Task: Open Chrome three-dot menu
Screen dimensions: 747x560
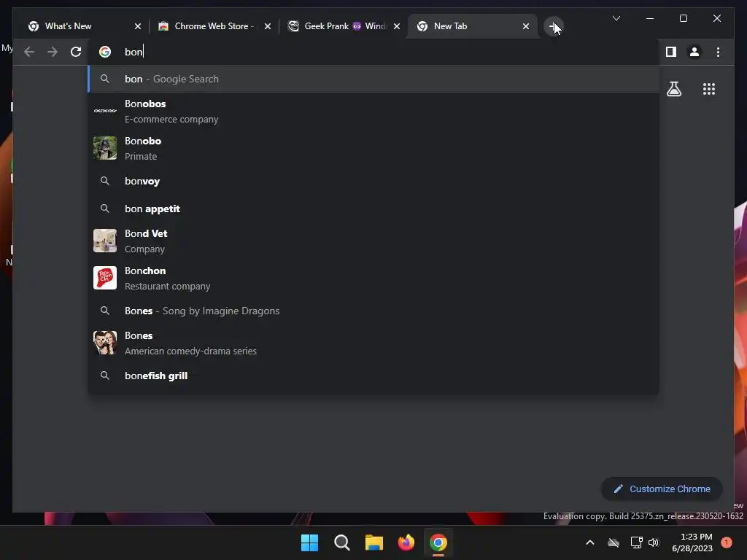Action: tap(718, 52)
